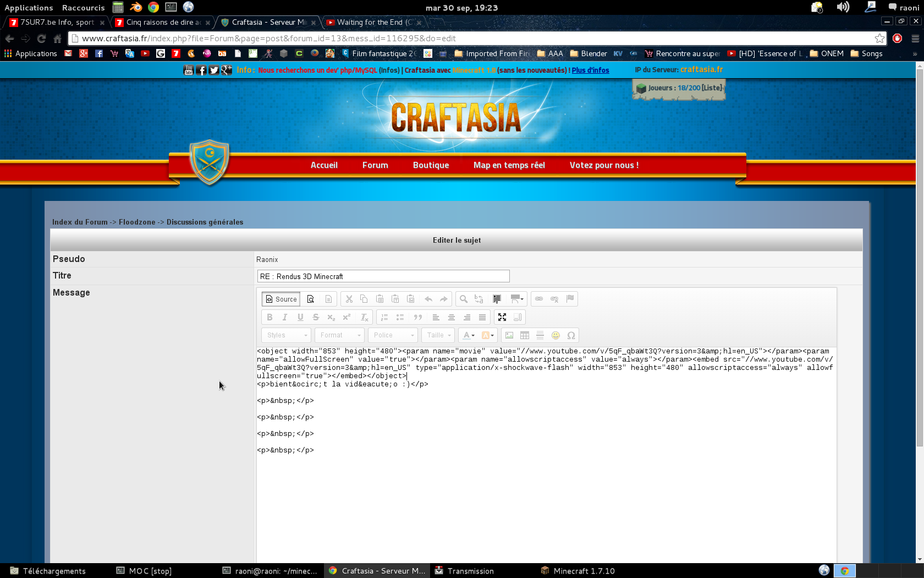Open the Taille size dropdown
The image size is (924, 578).
tap(438, 335)
